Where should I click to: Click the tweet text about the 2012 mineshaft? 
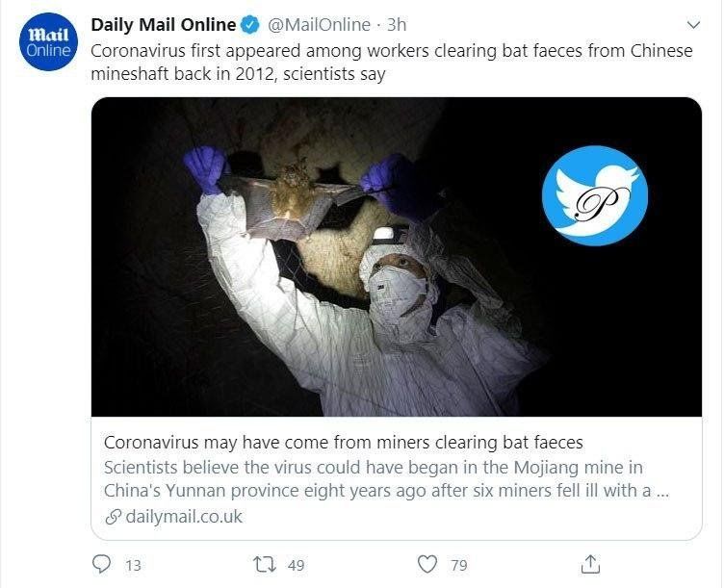click(x=391, y=63)
